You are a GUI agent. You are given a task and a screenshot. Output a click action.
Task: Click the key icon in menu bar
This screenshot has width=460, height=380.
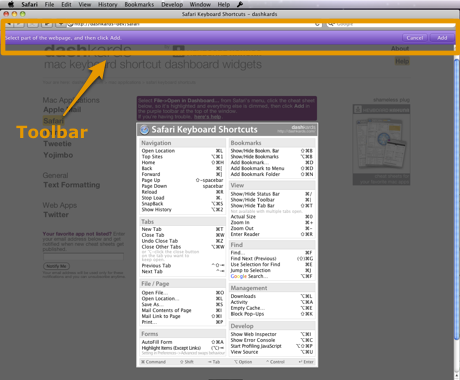[x=240, y=4]
